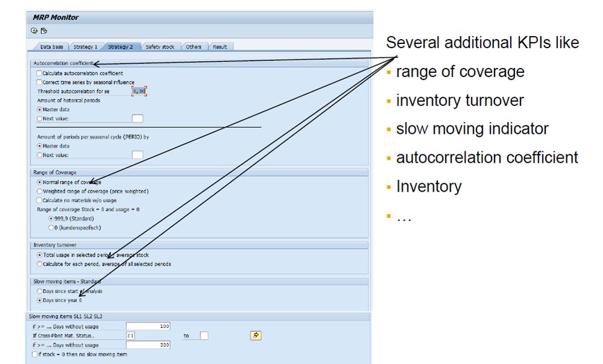Click the multiple selection arrow beside Cross-Plant Mat. Status
Screen dimensions: 603x364
(x=255, y=335)
